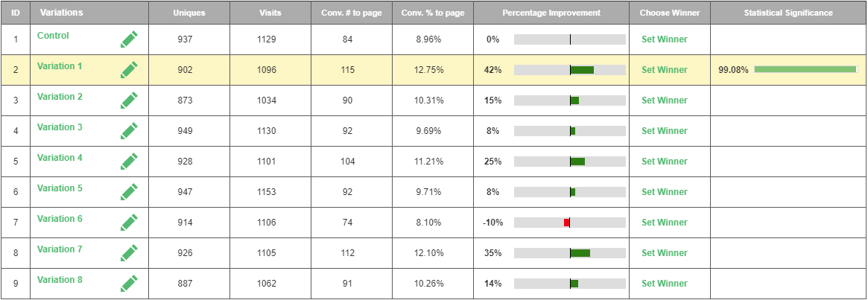Open the pencil editor for Variation 3

click(x=129, y=131)
